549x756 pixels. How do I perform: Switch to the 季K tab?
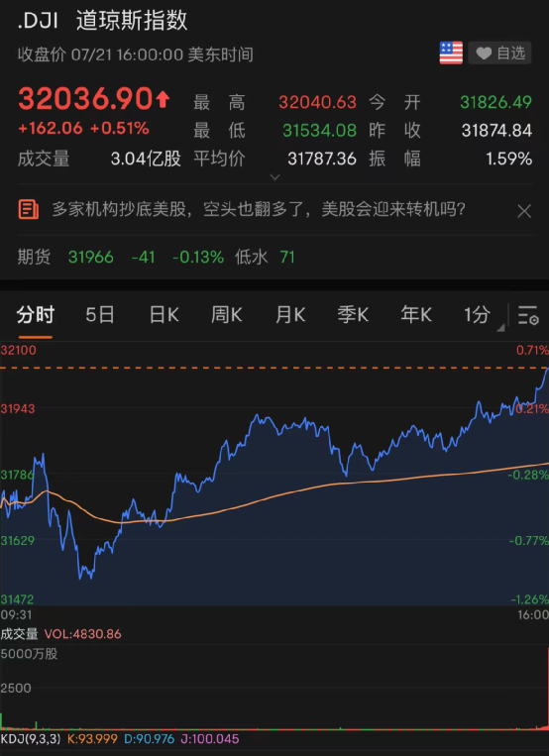[353, 315]
